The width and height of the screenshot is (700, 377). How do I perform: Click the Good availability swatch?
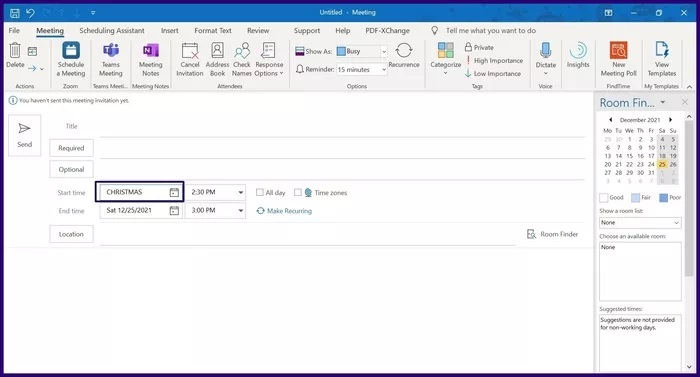pos(604,197)
